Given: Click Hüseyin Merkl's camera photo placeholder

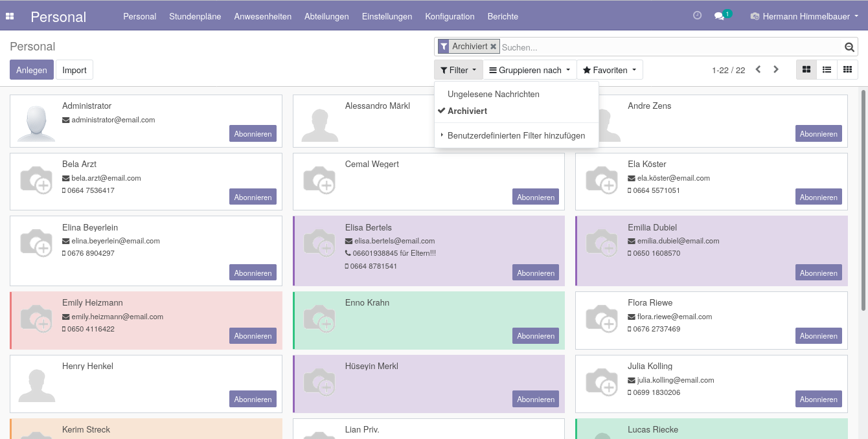Looking at the screenshot, I should pos(319,381).
